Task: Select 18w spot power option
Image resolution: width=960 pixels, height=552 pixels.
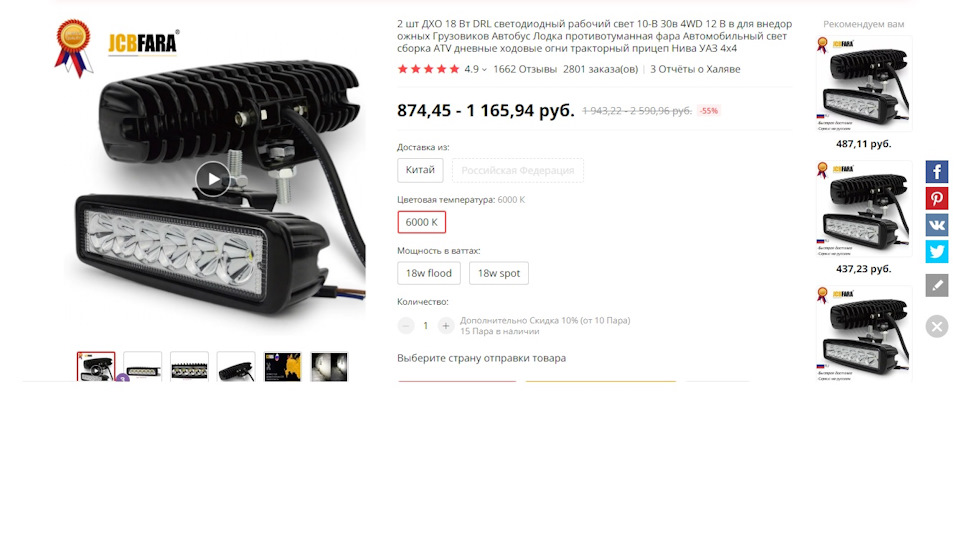Action: pyautogui.click(x=498, y=273)
